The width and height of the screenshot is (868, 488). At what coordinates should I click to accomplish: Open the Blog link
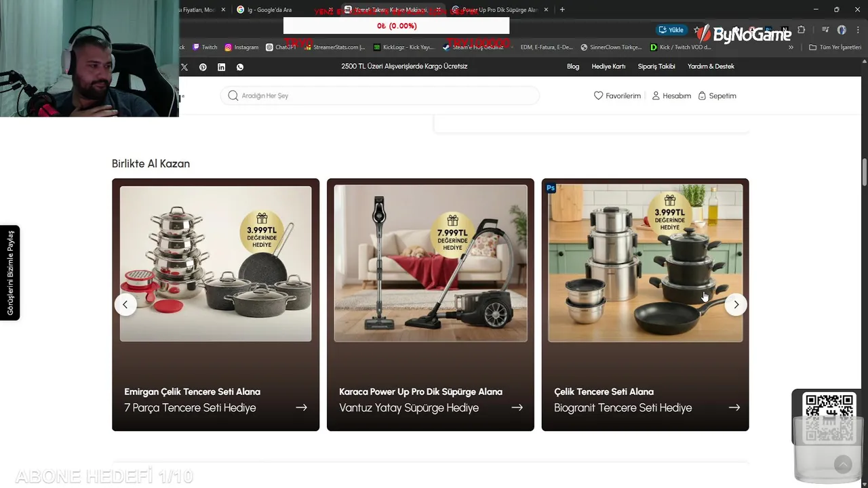point(573,66)
